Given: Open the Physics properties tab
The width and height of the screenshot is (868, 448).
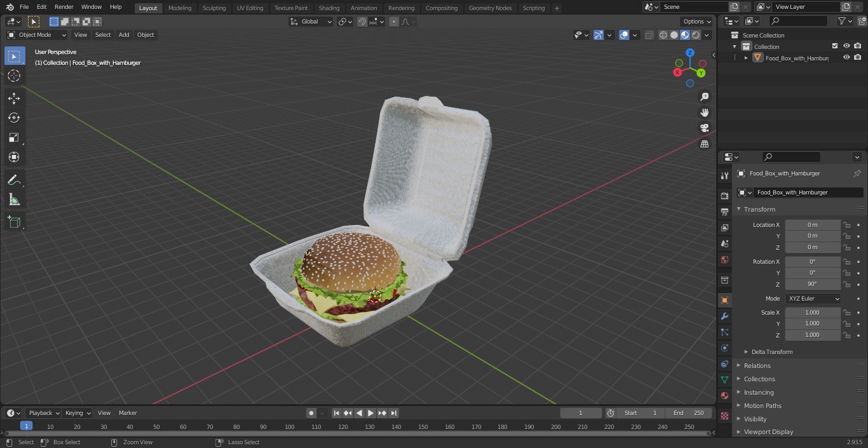Looking at the screenshot, I should (x=724, y=348).
